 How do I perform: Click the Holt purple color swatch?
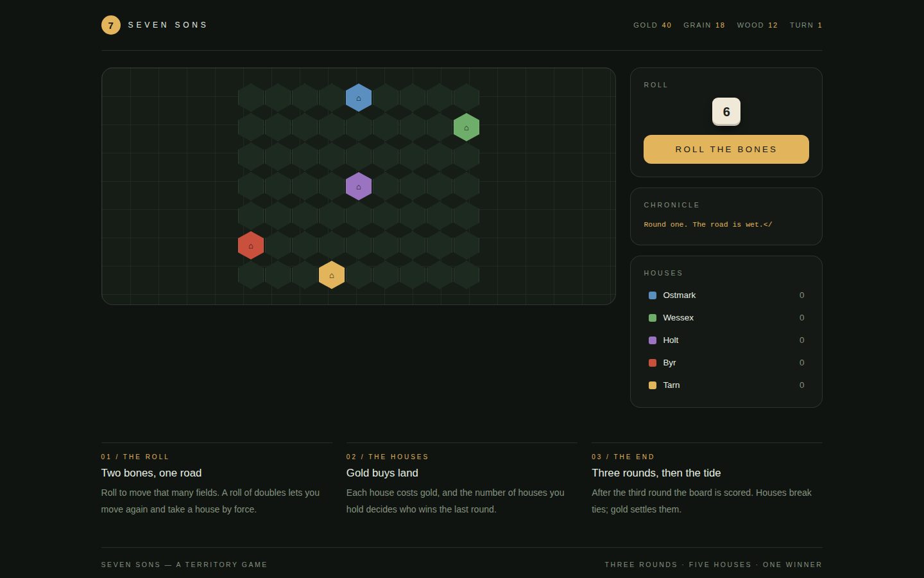[x=653, y=340]
